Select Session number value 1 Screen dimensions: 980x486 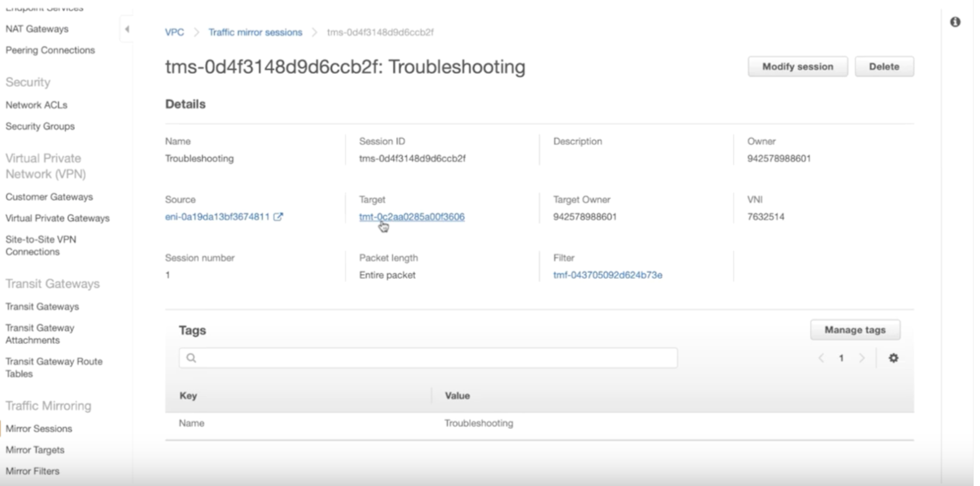[168, 275]
